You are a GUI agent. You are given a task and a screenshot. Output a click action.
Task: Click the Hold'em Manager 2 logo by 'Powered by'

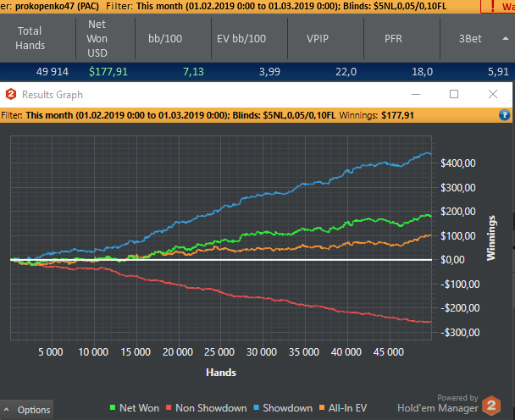[491, 406]
